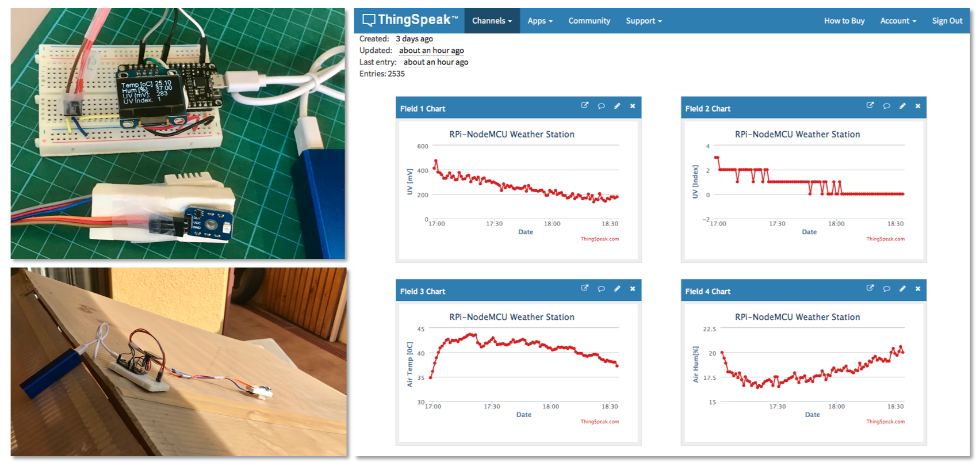Close the Field 3 Chart widget
This screenshot has width=980, height=466.
point(633,288)
